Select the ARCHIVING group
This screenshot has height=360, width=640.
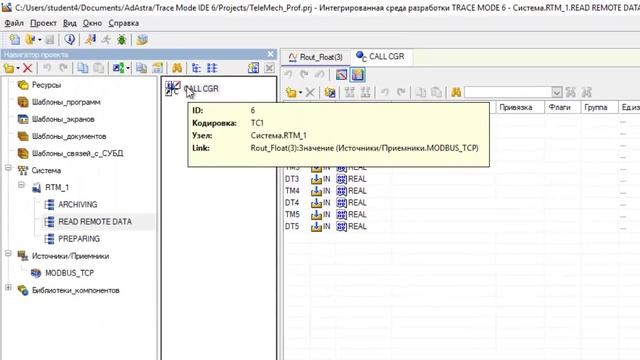[x=78, y=204]
